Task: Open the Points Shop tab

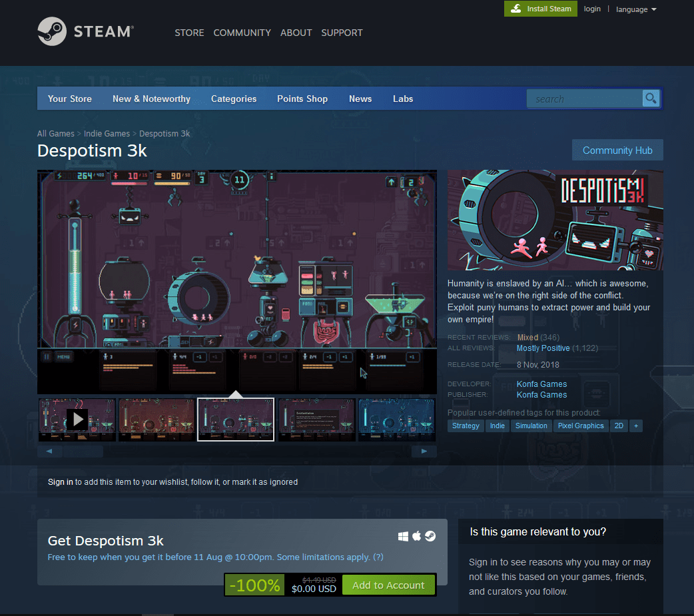Action: [302, 99]
